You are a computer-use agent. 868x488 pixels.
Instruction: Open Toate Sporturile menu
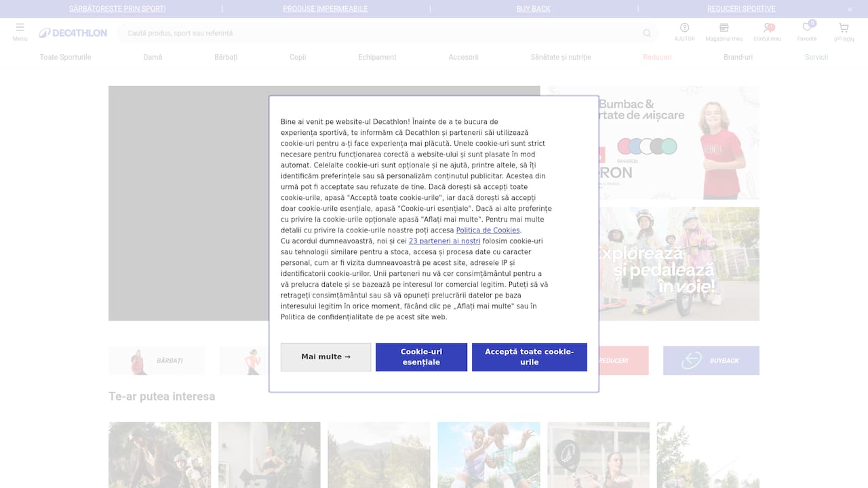(x=66, y=57)
